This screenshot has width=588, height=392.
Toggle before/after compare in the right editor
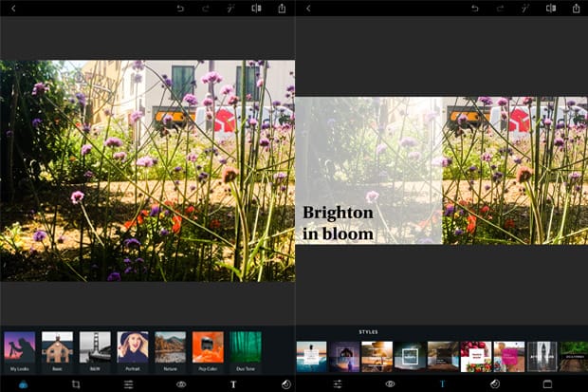click(x=551, y=9)
